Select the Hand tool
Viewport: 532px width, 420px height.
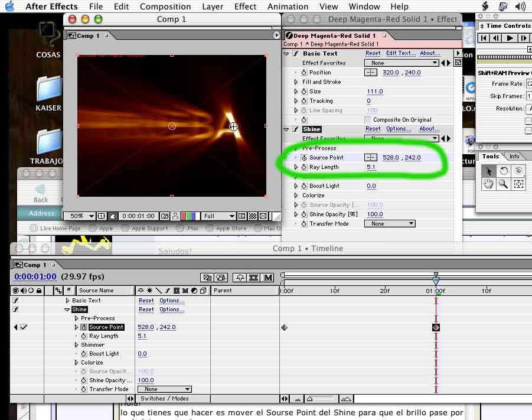click(488, 184)
